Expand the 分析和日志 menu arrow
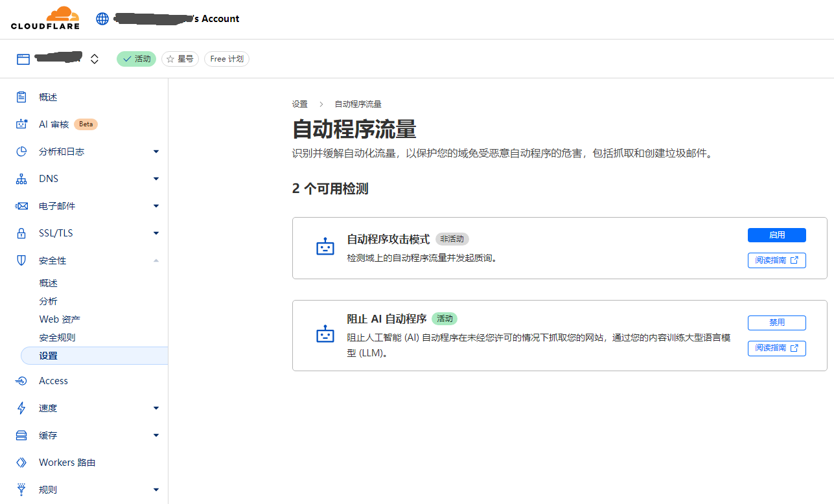 (x=156, y=152)
